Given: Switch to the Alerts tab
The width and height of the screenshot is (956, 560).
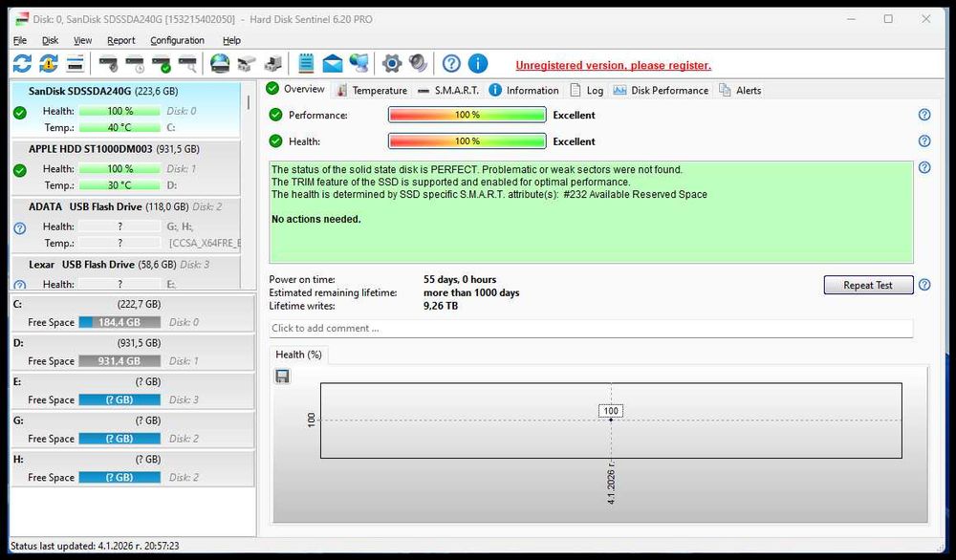Looking at the screenshot, I should pyautogui.click(x=741, y=90).
